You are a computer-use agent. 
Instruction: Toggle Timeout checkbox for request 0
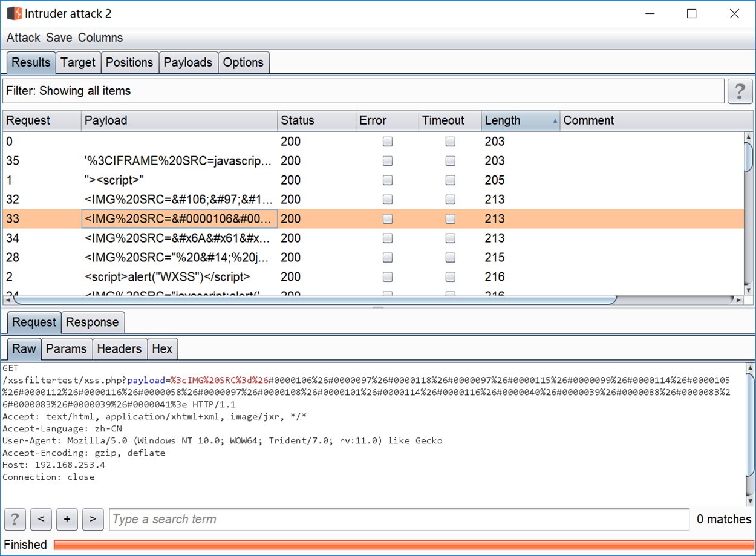pos(450,142)
